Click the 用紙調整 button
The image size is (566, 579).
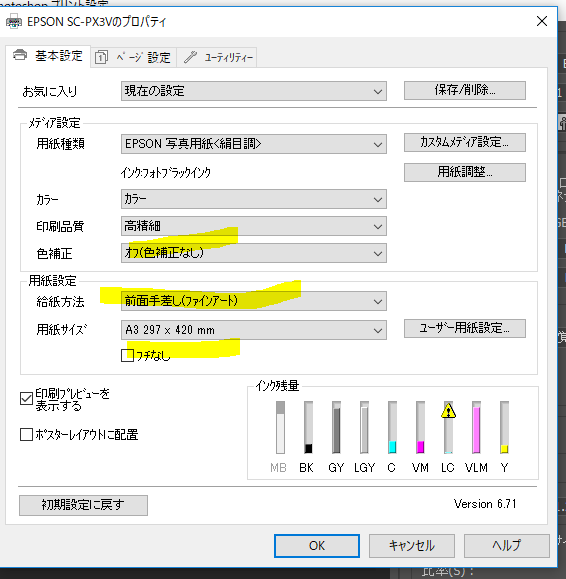(465, 172)
